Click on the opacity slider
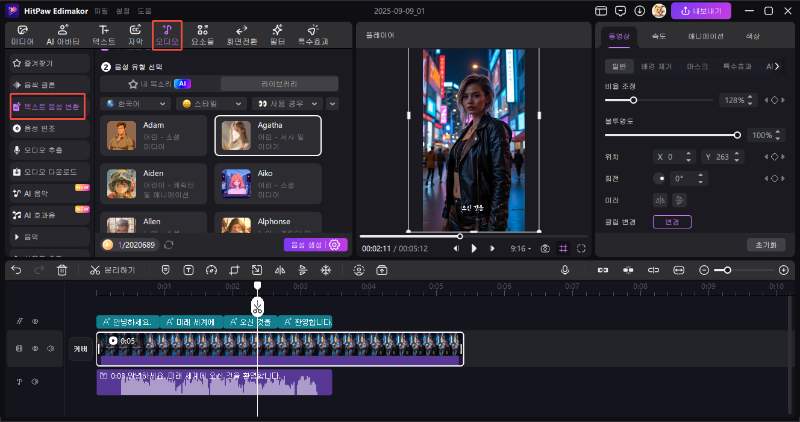 672,135
